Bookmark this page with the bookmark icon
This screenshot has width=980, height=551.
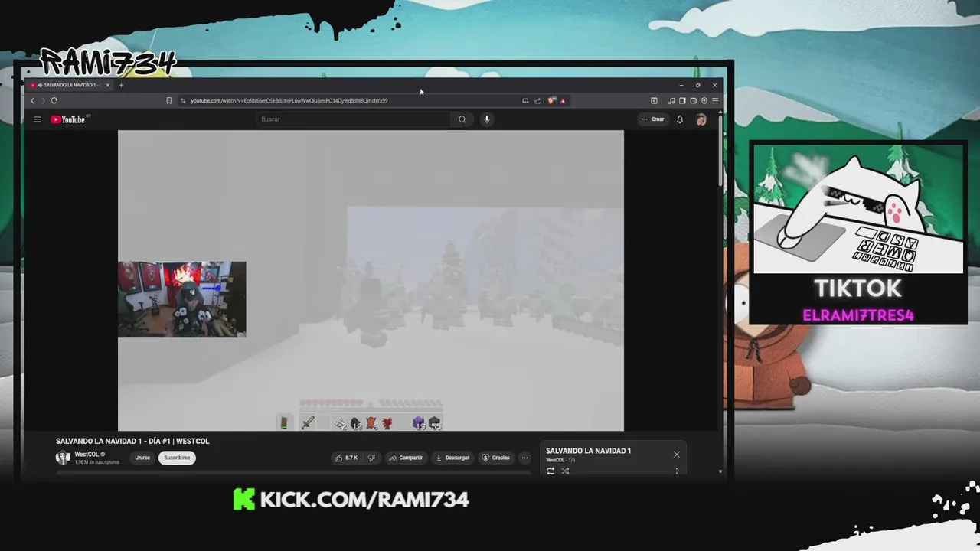pyautogui.click(x=168, y=100)
